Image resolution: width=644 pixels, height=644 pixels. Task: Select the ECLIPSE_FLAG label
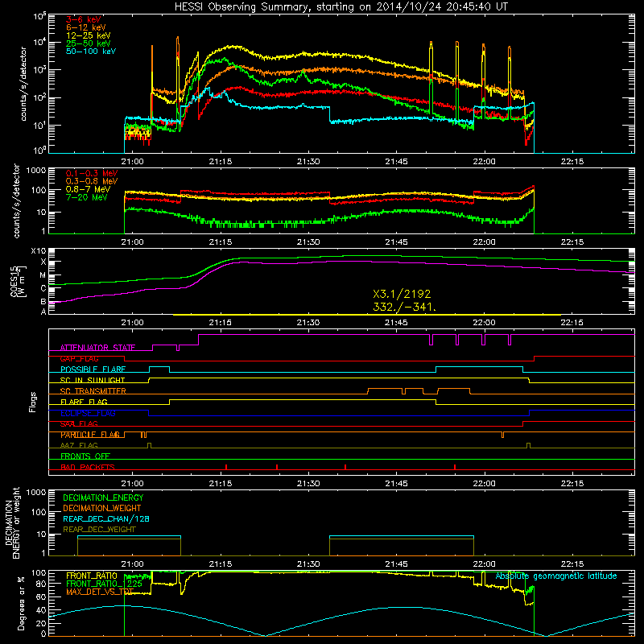click(88, 413)
